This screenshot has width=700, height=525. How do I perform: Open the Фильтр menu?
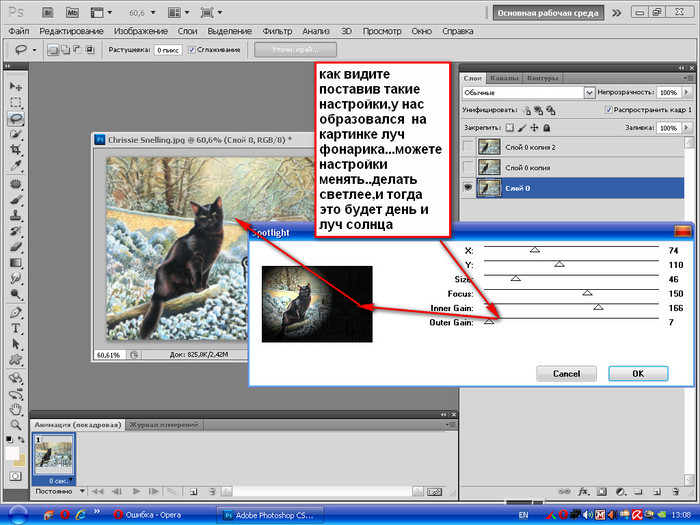(x=277, y=31)
